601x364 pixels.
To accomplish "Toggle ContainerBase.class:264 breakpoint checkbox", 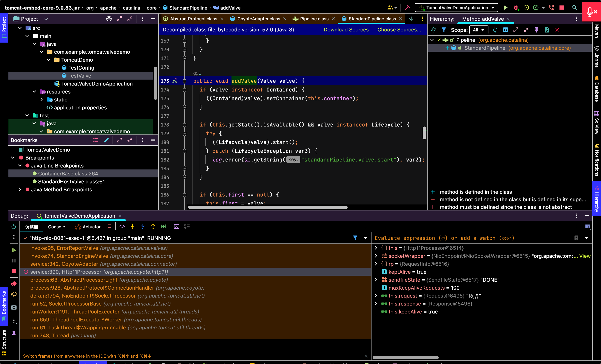I will point(35,173).
